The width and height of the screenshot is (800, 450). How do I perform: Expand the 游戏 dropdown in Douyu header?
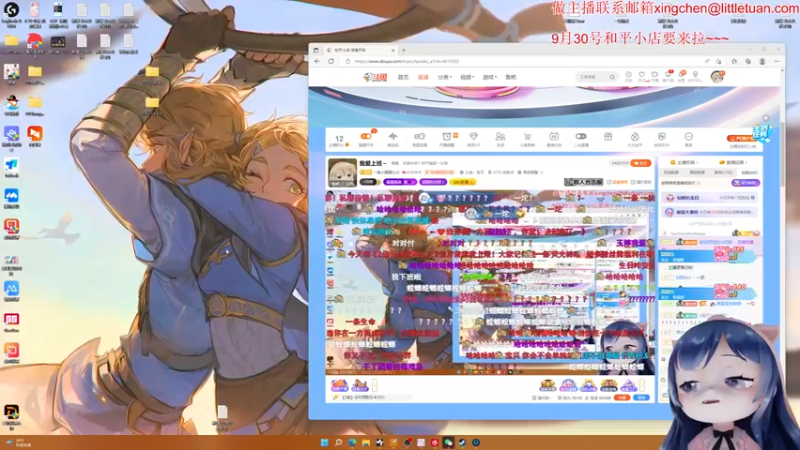pyautogui.click(x=489, y=77)
